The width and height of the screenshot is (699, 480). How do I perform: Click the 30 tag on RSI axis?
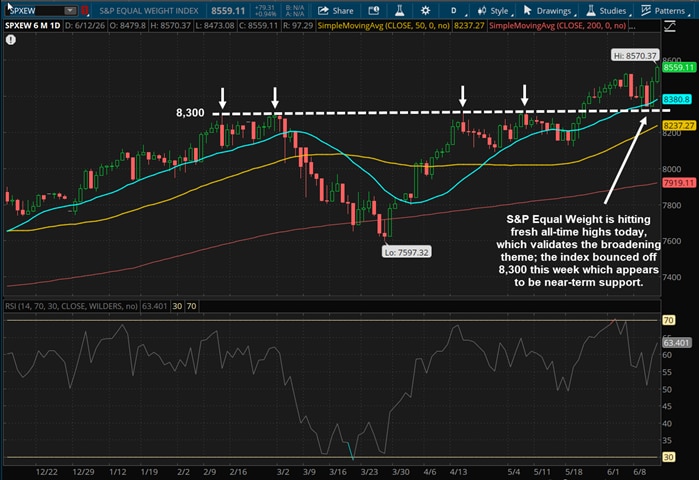tap(668, 457)
